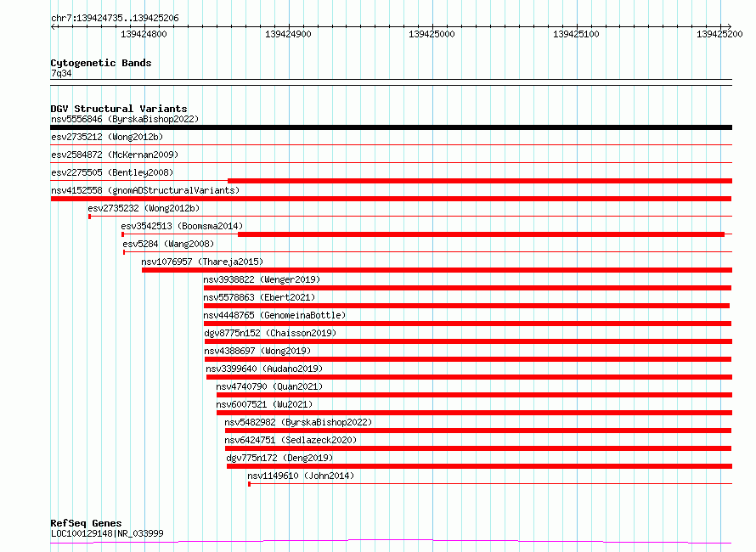
Task: Click the nsv6424751 (Sedlazeck2020) label
Action: pos(291,440)
